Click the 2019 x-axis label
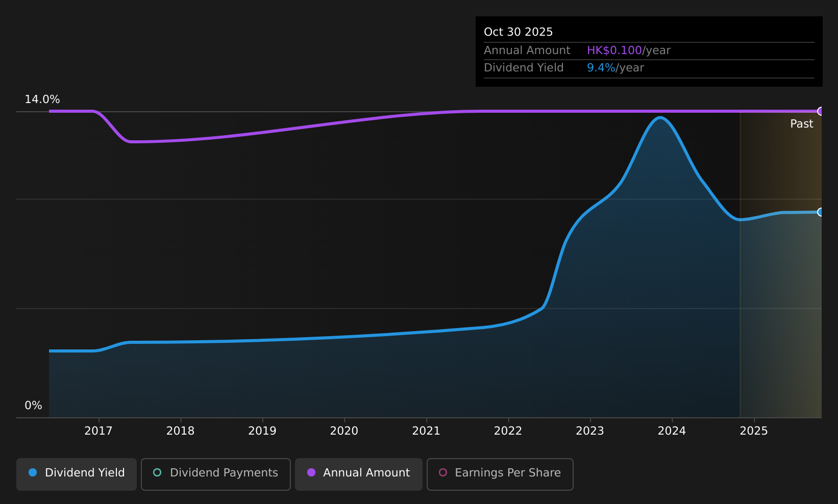Viewport: 838px width, 504px height. [262, 431]
